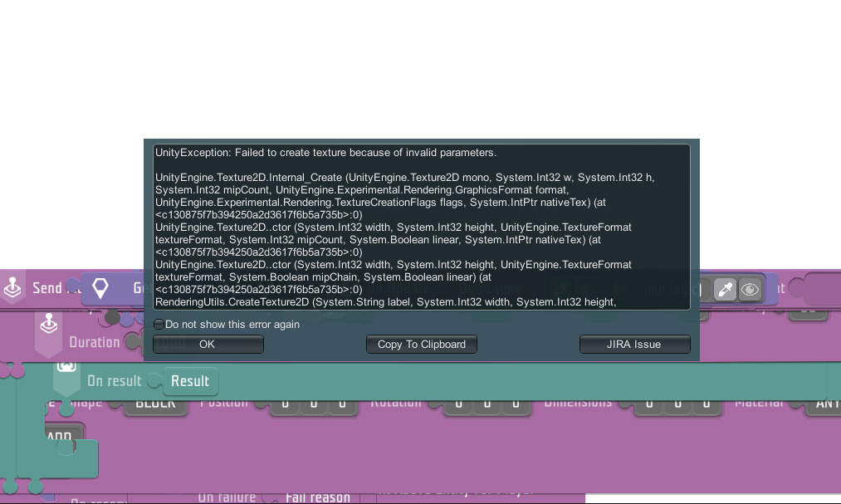Viewport: 841px width, 504px height.
Task: Click the Fail reason block
Action: 317,497
